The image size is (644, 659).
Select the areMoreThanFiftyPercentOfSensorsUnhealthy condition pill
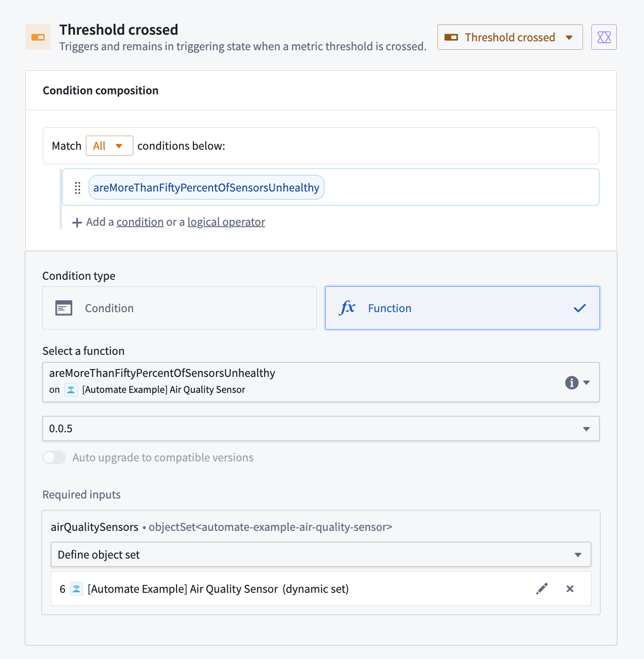point(207,187)
